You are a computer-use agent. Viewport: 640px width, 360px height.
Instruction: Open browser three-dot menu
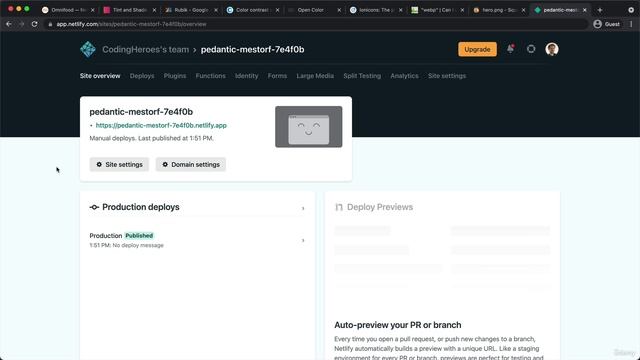tap(631, 24)
